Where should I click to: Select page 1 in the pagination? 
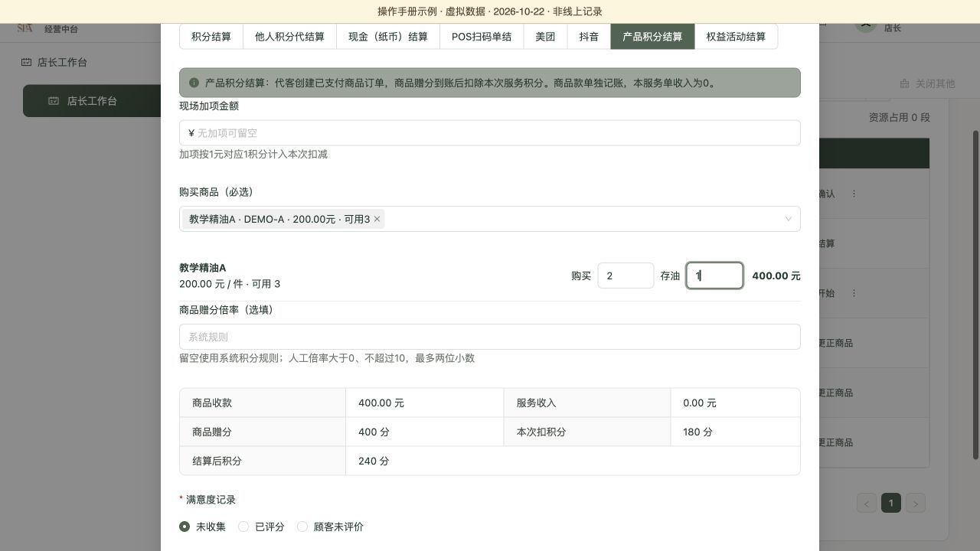click(891, 503)
